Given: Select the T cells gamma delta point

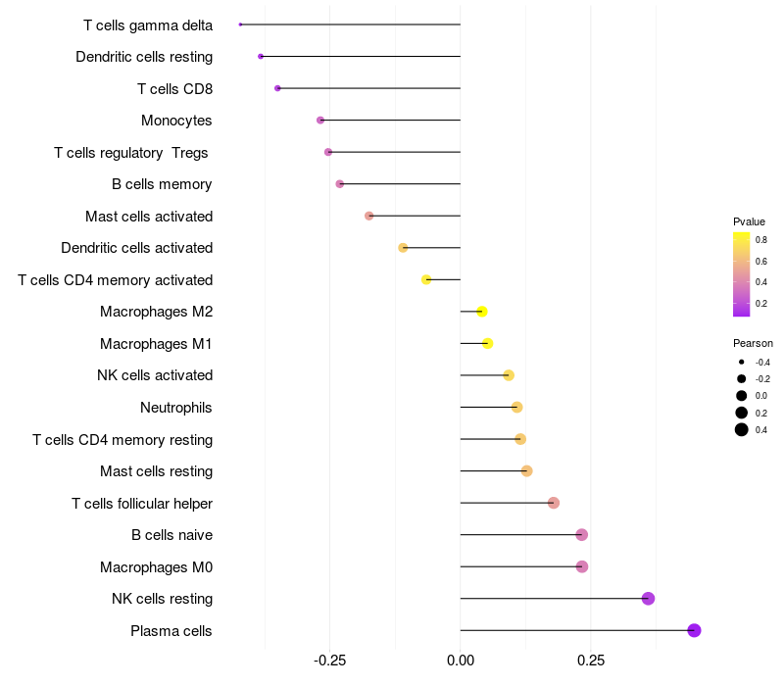Looking at the screenshot, I should pyautogui.click(x=240, y=24).
